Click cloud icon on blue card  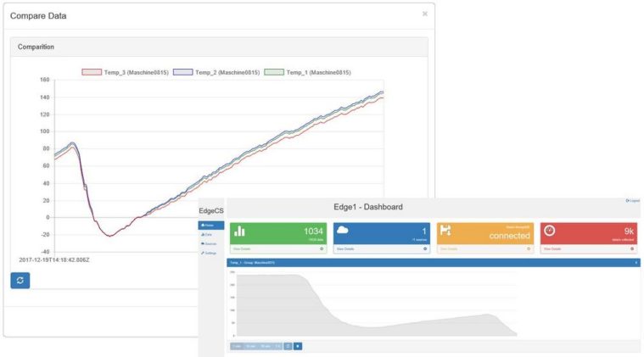click(343, 231)
